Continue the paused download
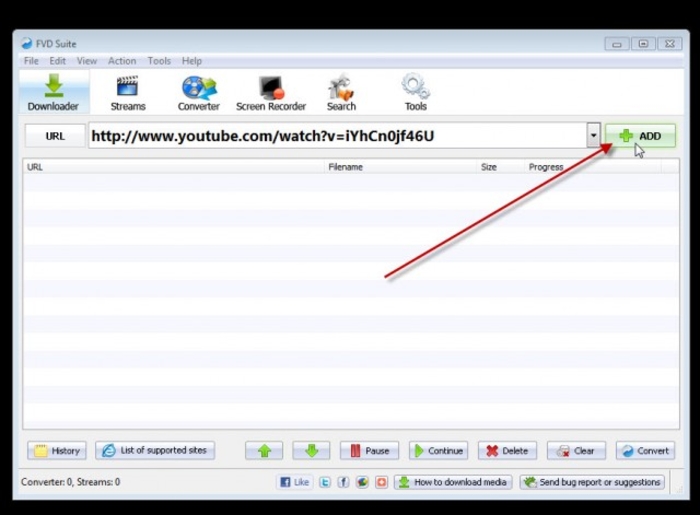Screen dimensions: 700x515 438,451
